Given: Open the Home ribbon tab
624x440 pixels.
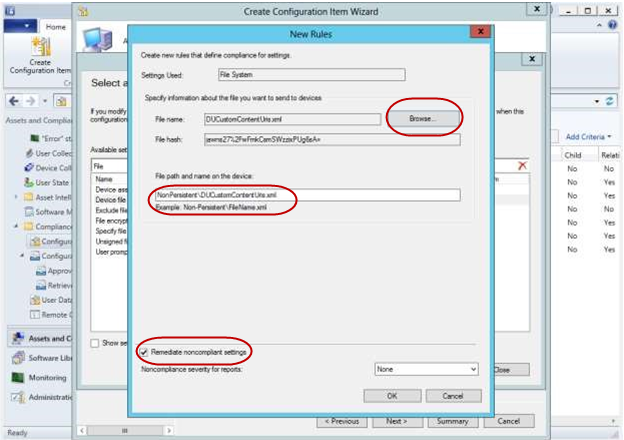Looking at the screenshot, I should coord(55,27).
